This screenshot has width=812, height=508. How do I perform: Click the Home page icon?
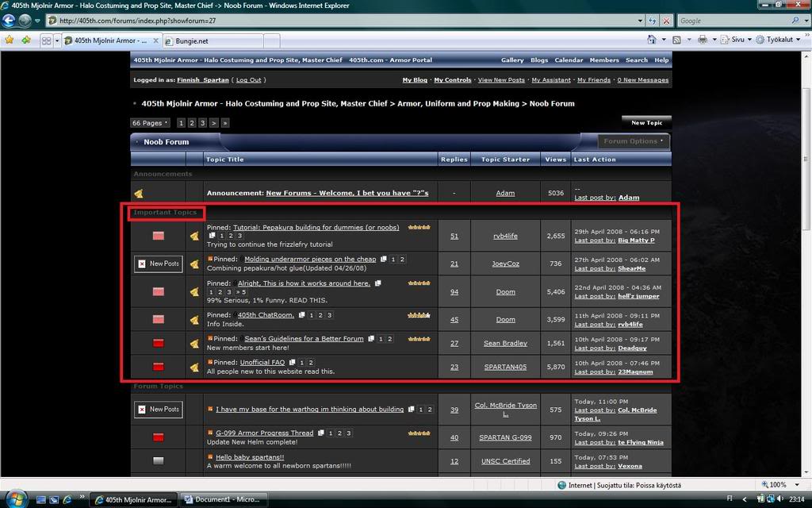point(652,40)
